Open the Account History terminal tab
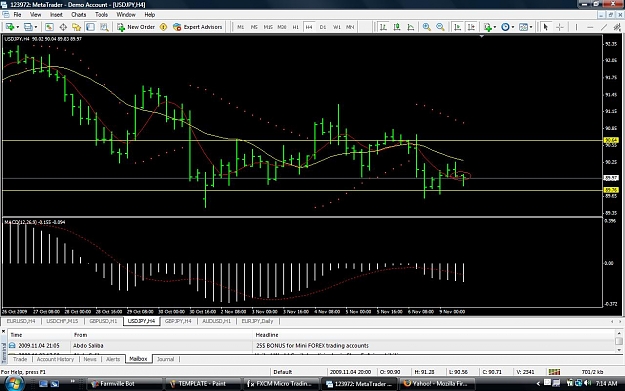Image resolution: width=625 pixels, height=391 pixels. click(55, 359)
